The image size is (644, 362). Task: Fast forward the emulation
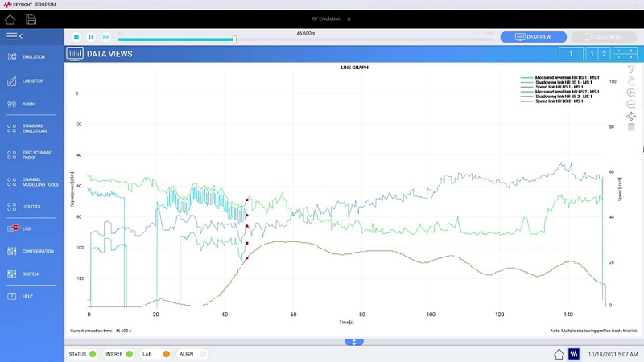105,37
